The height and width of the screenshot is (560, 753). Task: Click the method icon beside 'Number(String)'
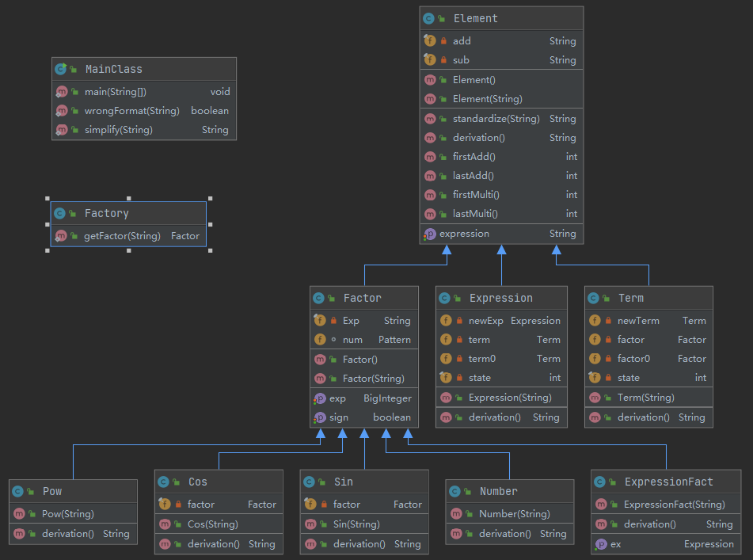pos(456,514)
